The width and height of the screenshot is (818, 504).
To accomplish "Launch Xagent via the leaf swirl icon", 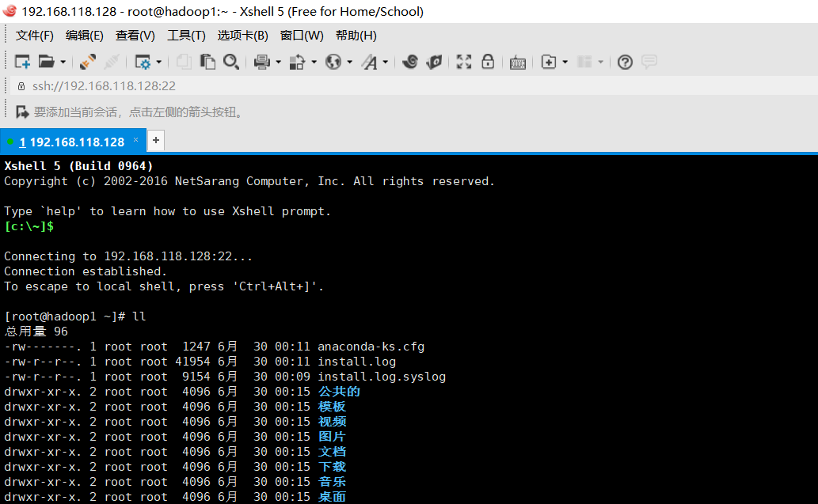I will (x=434, y=62).
